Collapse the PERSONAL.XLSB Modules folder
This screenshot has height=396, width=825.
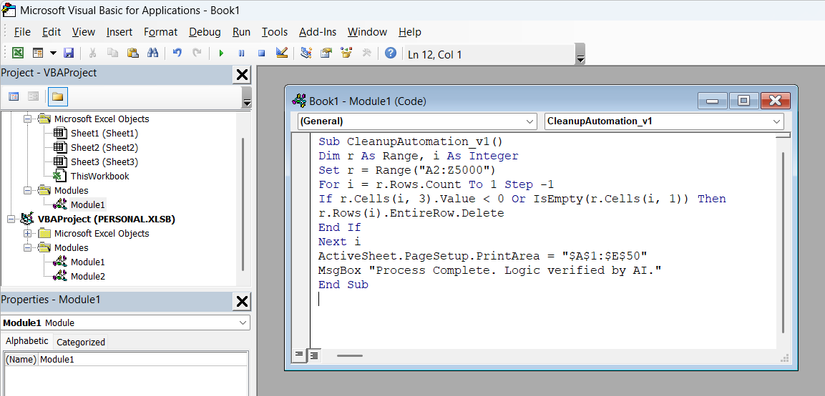pyautogui.click(x=27, y=248)
